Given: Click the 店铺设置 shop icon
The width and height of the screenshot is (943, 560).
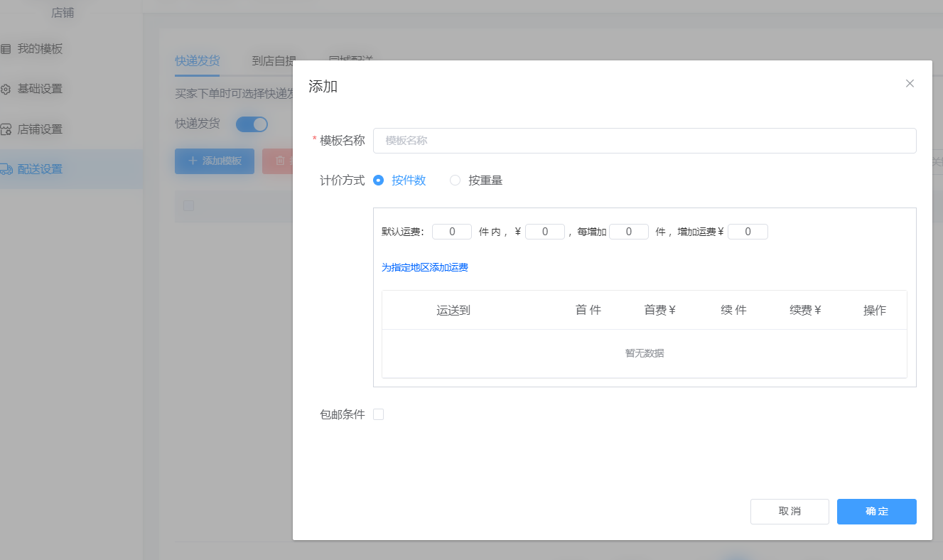Looking at the screenshot, I should [x=6, y=129].
